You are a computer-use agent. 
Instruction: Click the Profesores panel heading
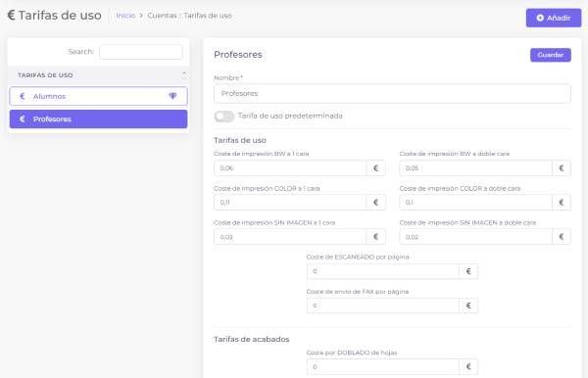point(238,55)
